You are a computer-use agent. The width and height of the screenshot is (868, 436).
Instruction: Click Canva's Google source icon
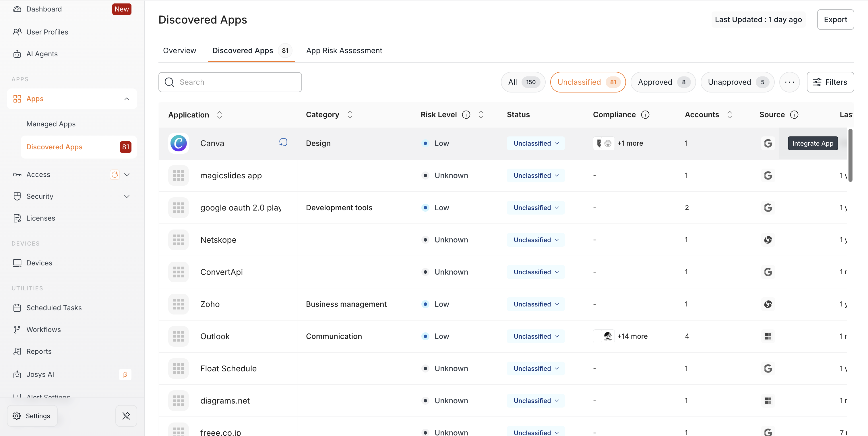click(768, 143)
